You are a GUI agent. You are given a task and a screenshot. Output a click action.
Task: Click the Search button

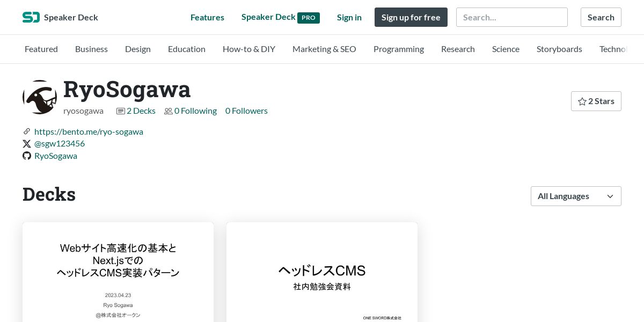pyautogui.click(x=601, y=17)
